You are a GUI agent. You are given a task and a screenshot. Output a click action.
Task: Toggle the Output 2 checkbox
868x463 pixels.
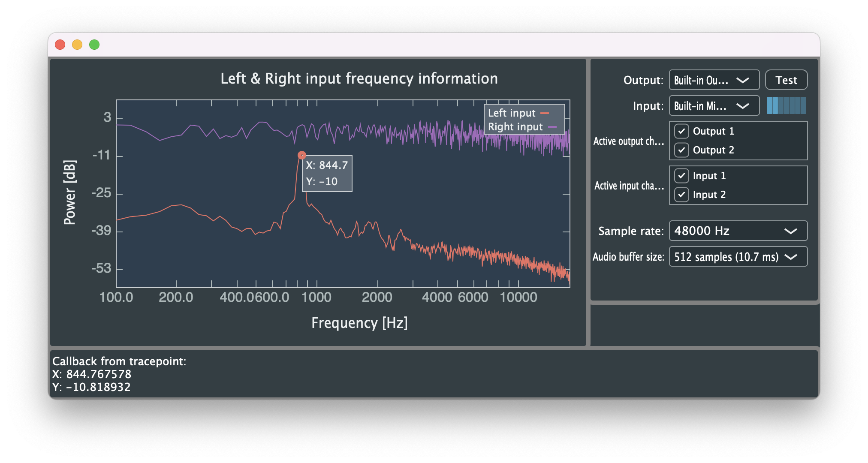coord(681,150)
